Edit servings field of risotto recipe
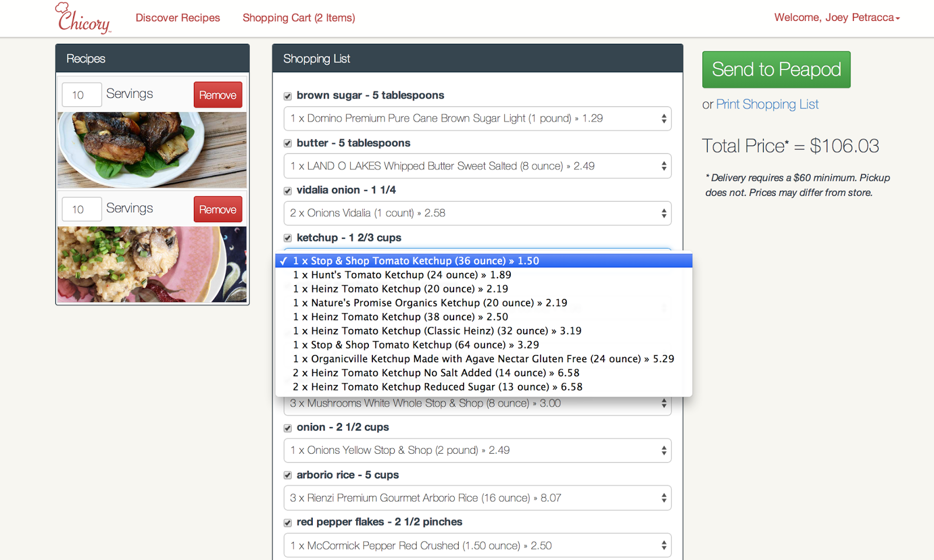Screen dimensions: 934x560 [x=82, y=209]
